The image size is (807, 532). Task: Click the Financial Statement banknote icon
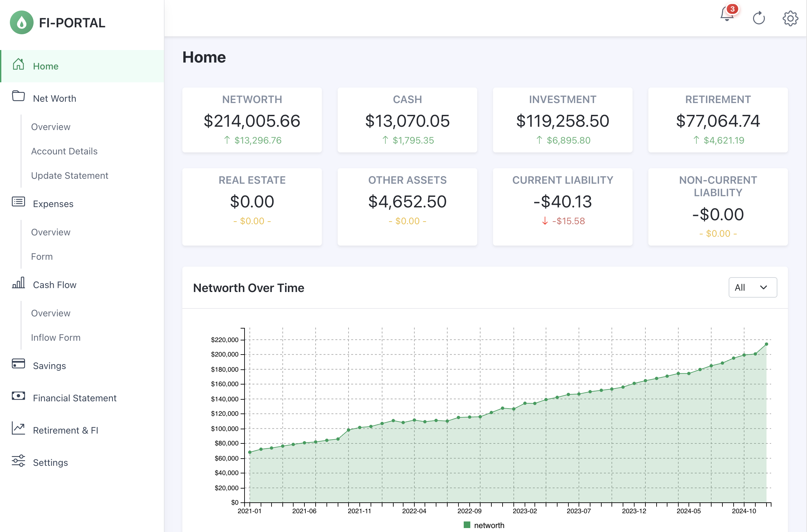[18, 396]
